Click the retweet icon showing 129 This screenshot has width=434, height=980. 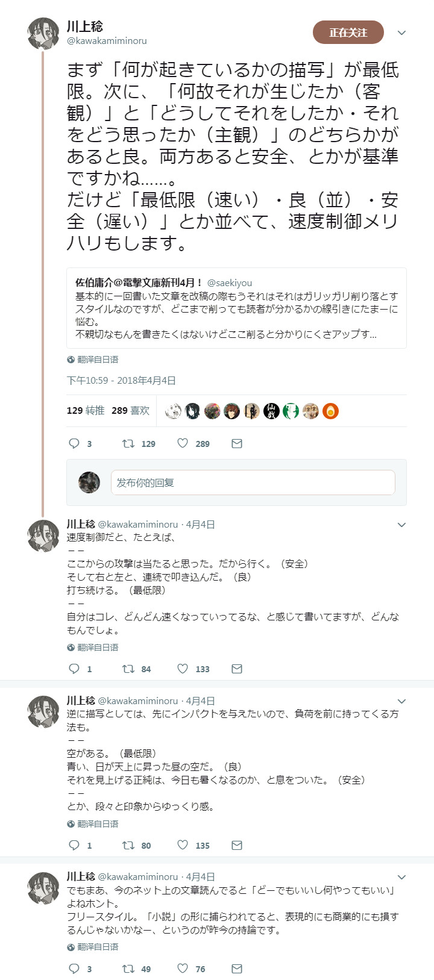click(130, 443)
